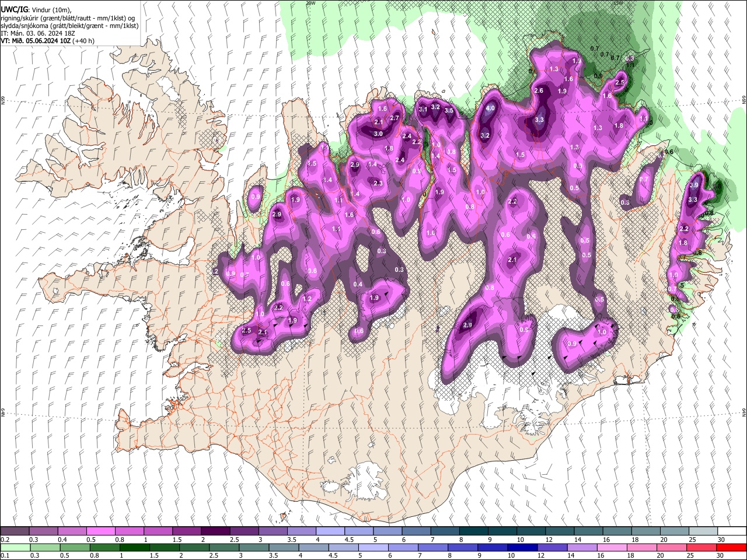The height and width of the screenshot is (560, 747).
Task: Click the 2.3 snowfall value on the map
Action: pos(378,183)
